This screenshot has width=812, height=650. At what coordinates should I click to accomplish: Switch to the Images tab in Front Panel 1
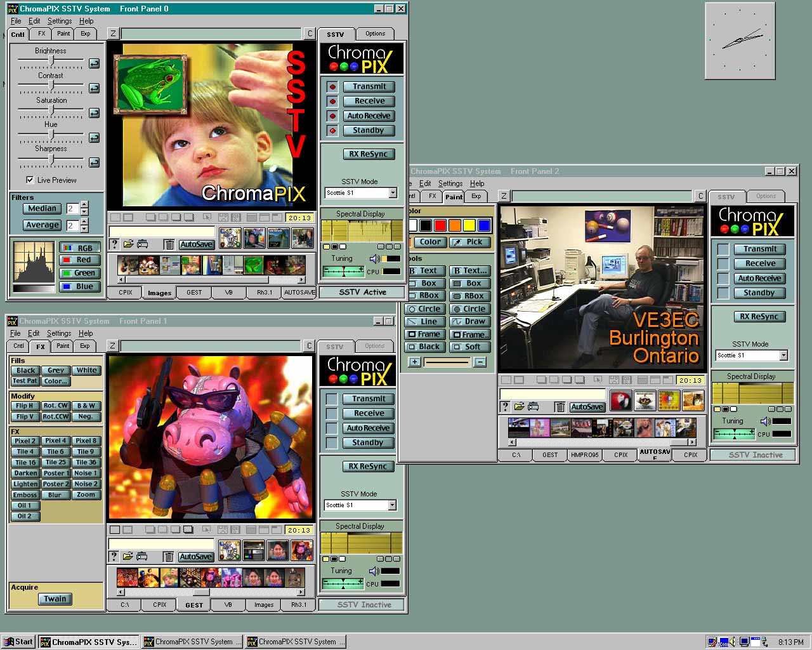tap(264, 605)
